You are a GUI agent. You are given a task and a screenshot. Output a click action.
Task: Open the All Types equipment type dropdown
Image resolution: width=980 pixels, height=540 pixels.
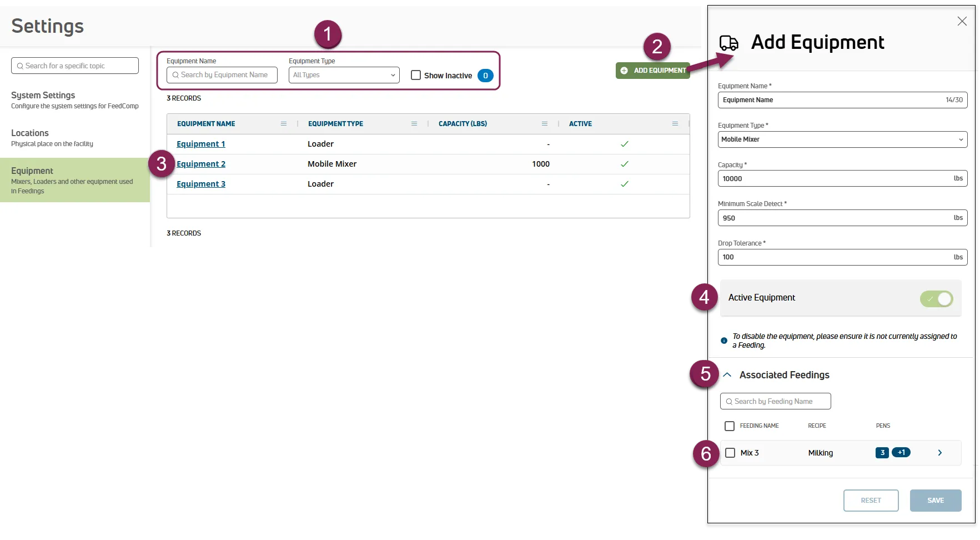coord(344,75)
